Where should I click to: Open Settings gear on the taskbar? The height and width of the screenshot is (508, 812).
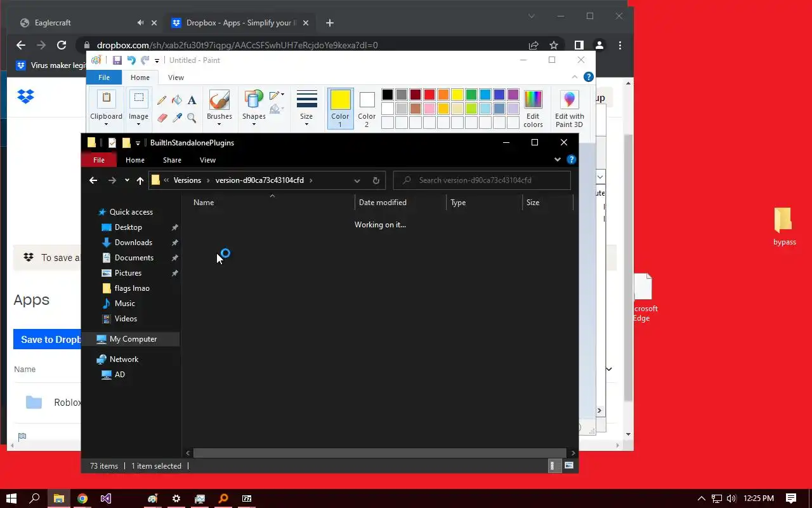click(176, 498)
